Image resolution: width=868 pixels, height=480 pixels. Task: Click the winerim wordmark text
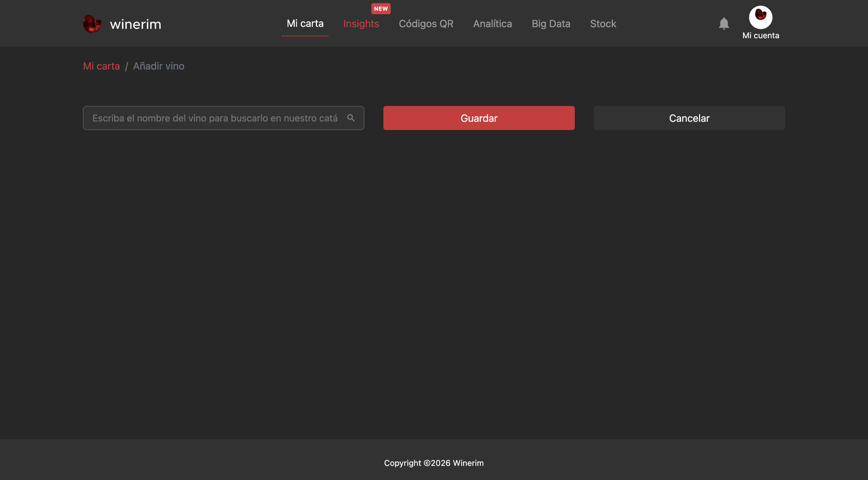tap(135, 24)
